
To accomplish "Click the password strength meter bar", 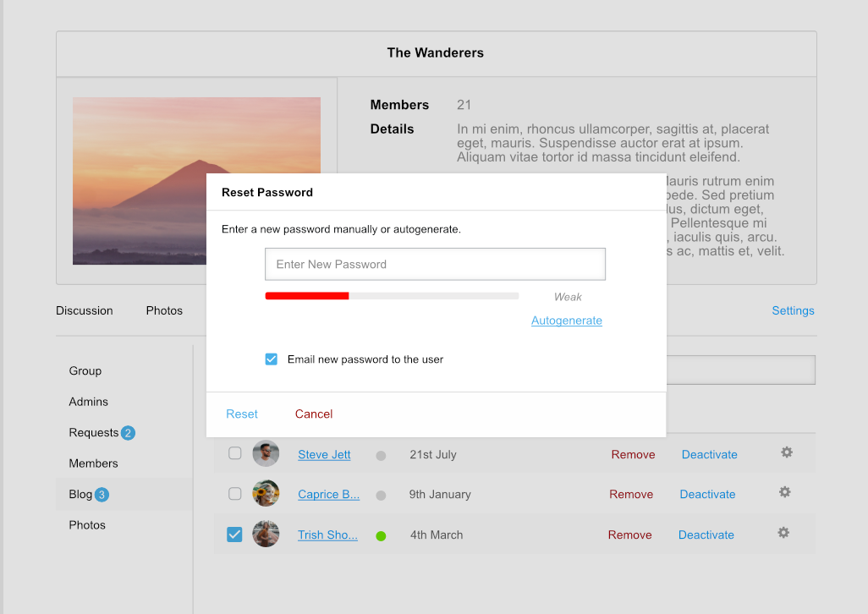I will point(392,296).
